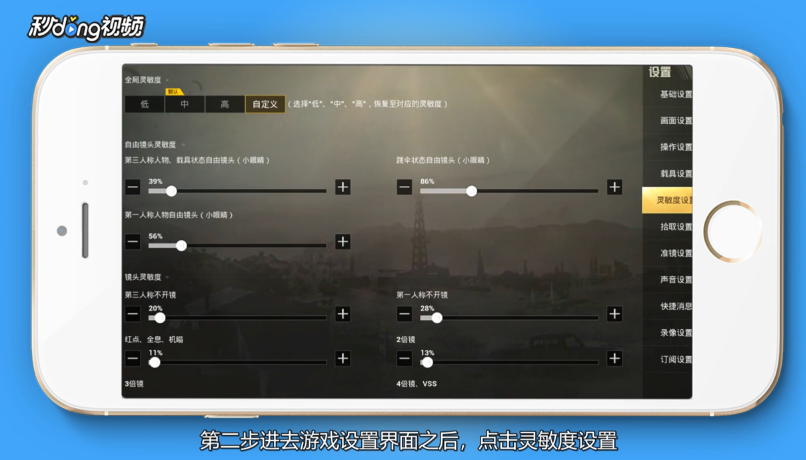Minus button for 第一人称不开镜 at 28%
806x460 pixels.
[404, 314]
